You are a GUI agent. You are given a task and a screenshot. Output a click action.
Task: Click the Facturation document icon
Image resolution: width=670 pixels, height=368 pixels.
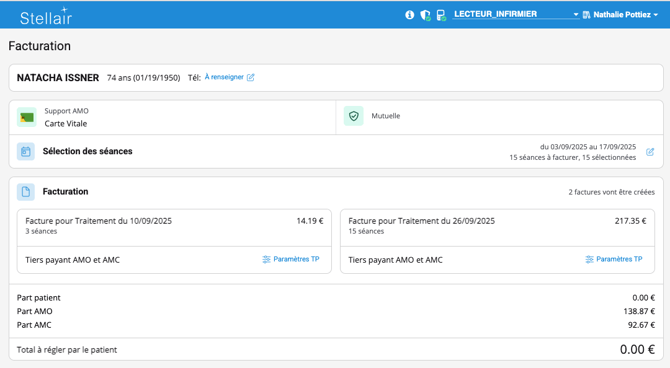pyautogui.click(x=26, y=192)
